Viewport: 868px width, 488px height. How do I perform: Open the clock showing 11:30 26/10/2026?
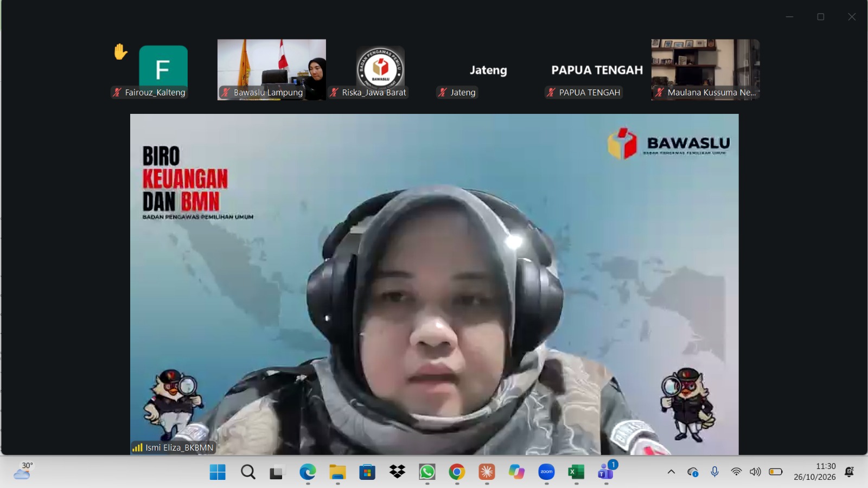coord(815,472)
